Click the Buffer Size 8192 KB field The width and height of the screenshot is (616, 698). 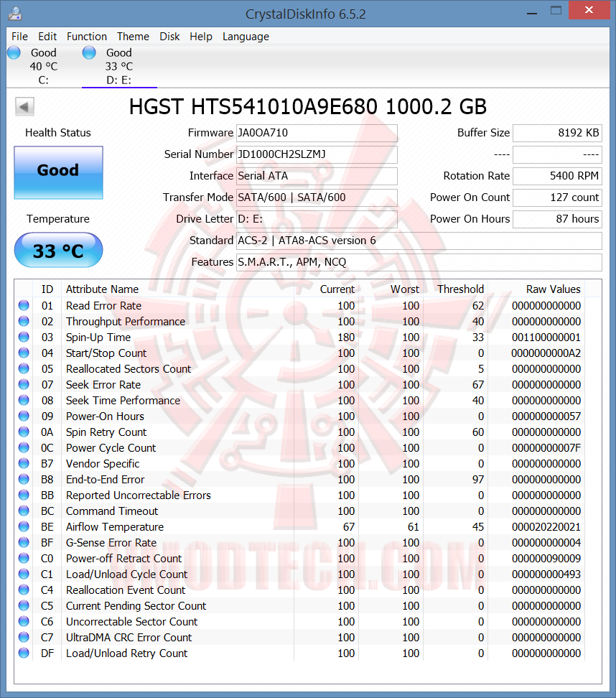[557, 133]
